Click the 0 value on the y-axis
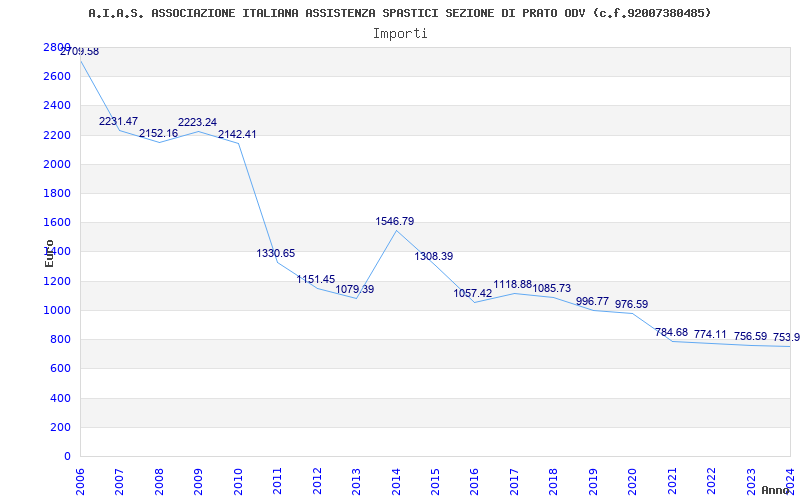 67,456
